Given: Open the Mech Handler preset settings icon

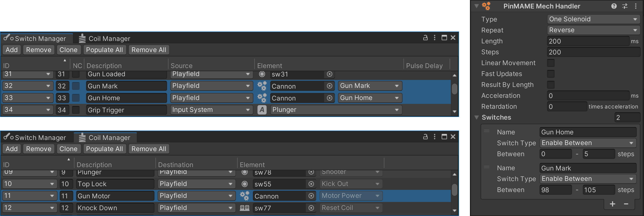Looking at the screenshot, I should 625,6.
